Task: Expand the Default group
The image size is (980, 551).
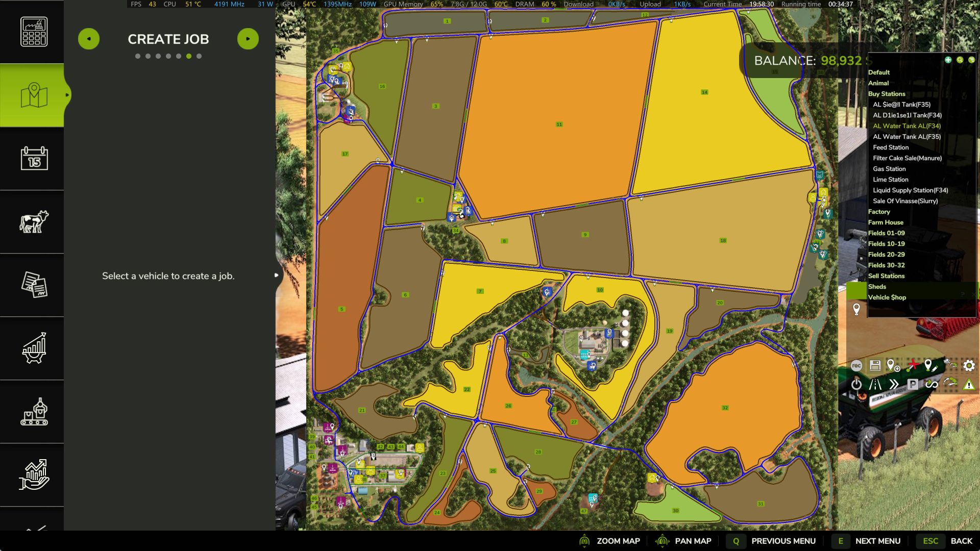Action: pyautogui.click(x=879, y=72)
